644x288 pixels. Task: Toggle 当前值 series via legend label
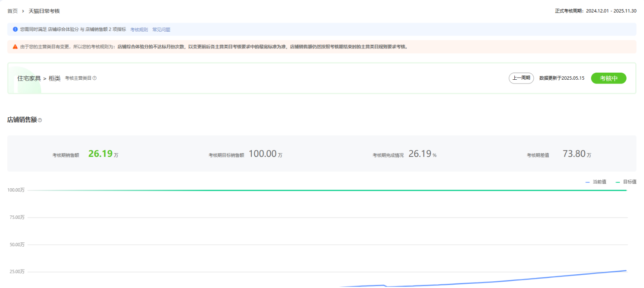click(x=599, y=182)
